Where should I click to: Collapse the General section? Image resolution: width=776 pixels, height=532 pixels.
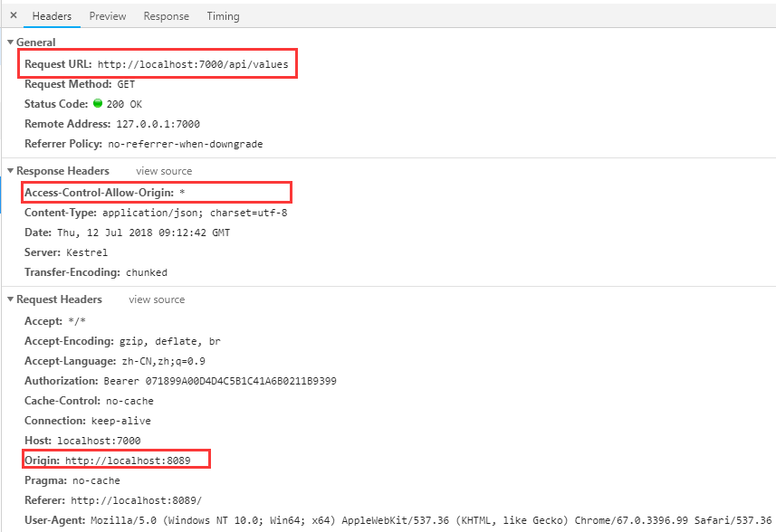tap(10, 43)
